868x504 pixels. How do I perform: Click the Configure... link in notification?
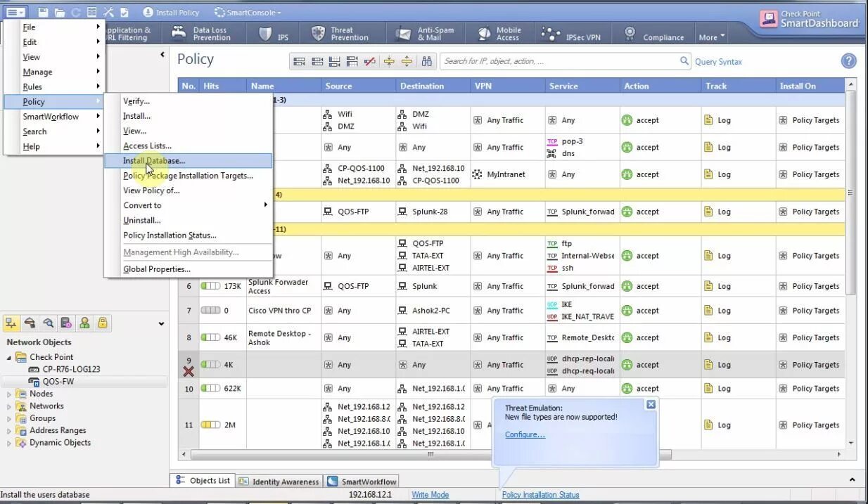pyautogui.click(x=525, y=434)
